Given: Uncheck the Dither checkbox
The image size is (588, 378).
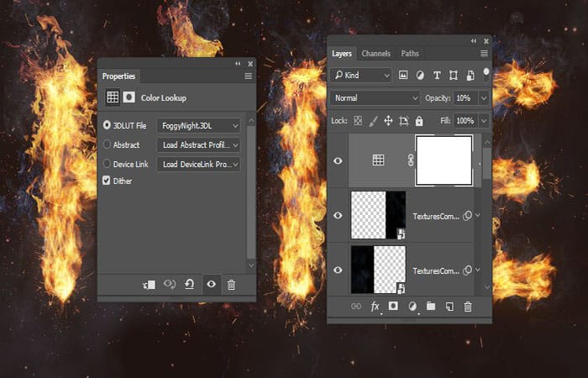Looking at the screenshot, I should pyautogui.click(x=107, y=181).
